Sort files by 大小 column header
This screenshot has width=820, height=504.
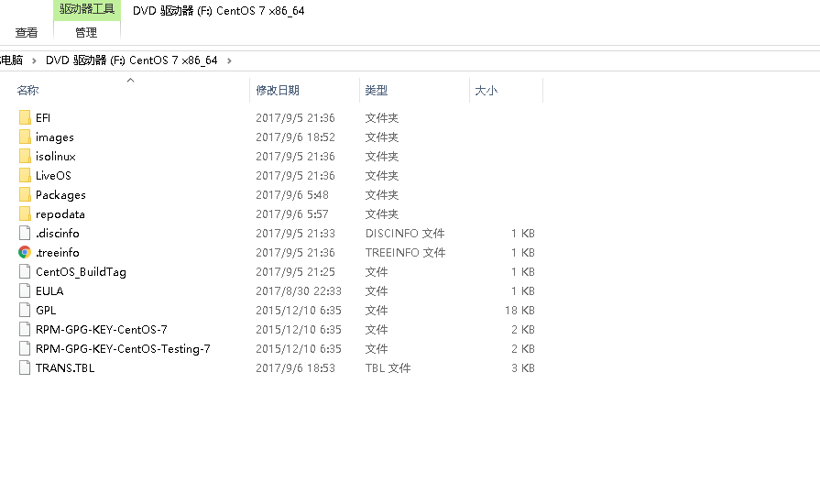(487, 91)
